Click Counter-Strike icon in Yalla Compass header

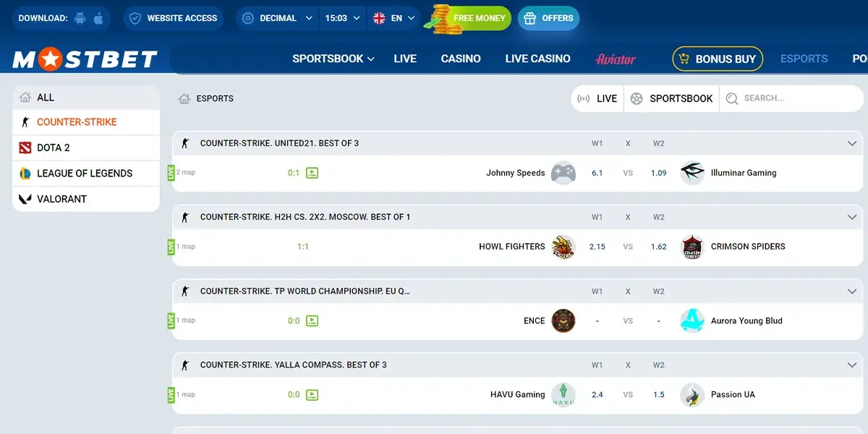(185, 365)
